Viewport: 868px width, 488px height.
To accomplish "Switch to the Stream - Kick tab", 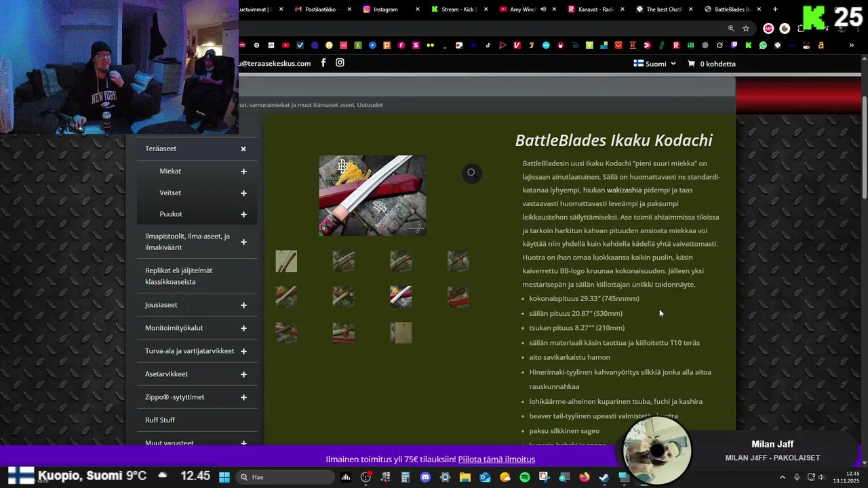I will point(459,9).
